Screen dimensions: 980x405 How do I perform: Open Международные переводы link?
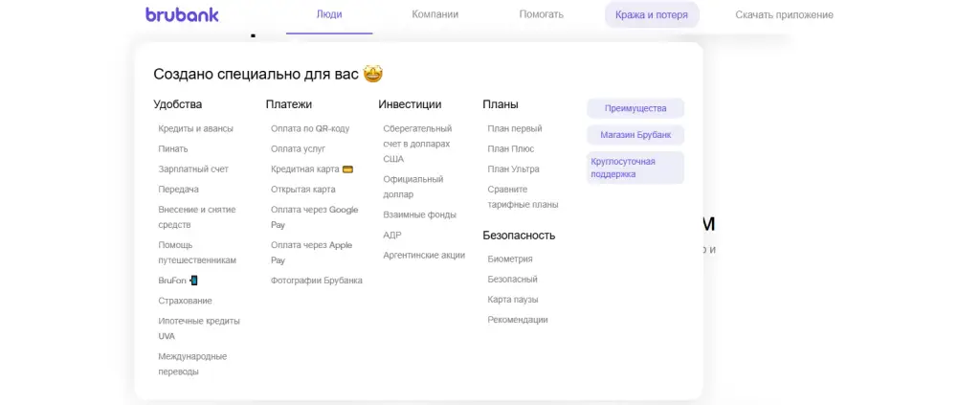(x=192, y=365)
